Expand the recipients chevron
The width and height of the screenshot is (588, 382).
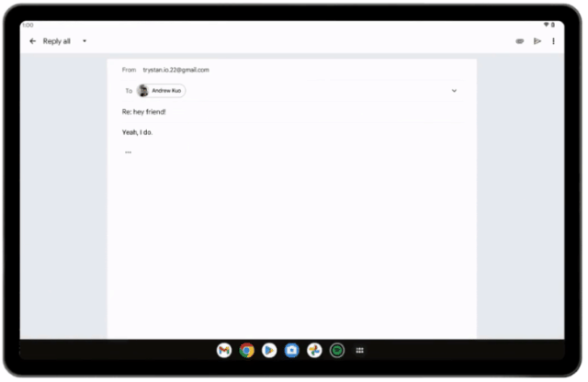pos(454,91)
